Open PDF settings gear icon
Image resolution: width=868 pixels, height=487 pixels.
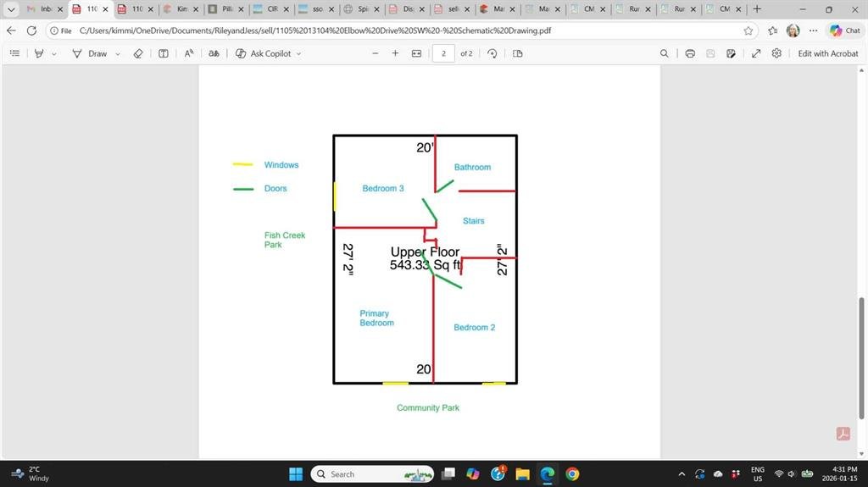[776, 53]
